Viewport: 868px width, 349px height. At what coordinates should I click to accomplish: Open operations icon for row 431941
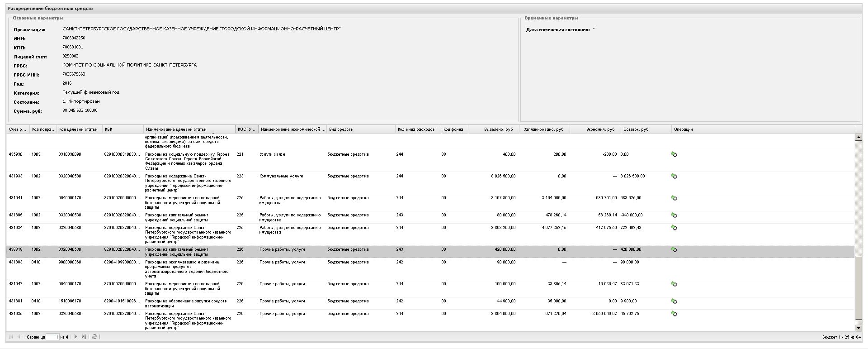(x=674, y=198)
